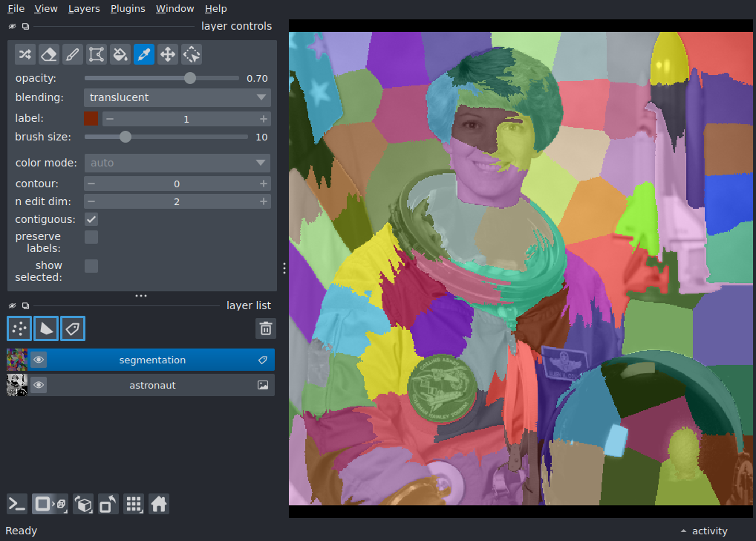Reset view with home icon

click(x=159, y=505)
